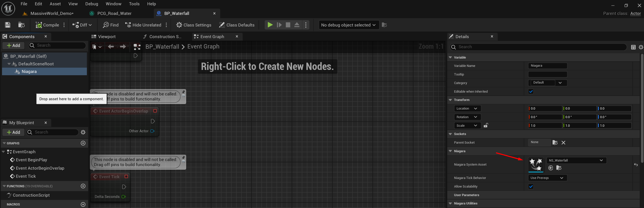Click the debug object icon beside dropdown
The height and width of the screenshot is (208, 644).
click(x=384, y=25)
